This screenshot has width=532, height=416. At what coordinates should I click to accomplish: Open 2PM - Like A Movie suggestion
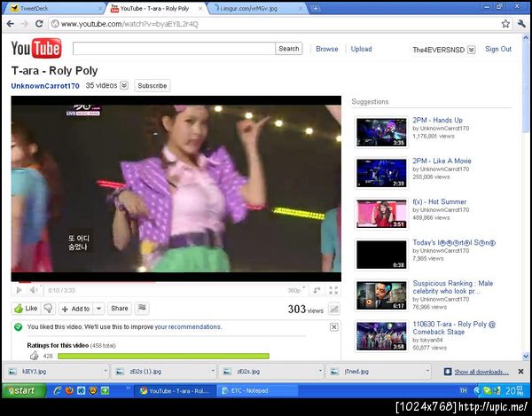(x=442, y=161)
